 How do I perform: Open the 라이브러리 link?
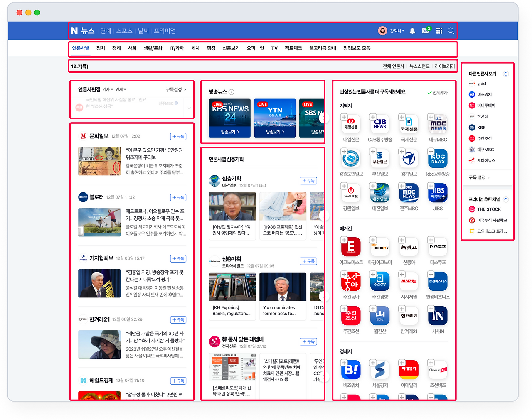445,66
